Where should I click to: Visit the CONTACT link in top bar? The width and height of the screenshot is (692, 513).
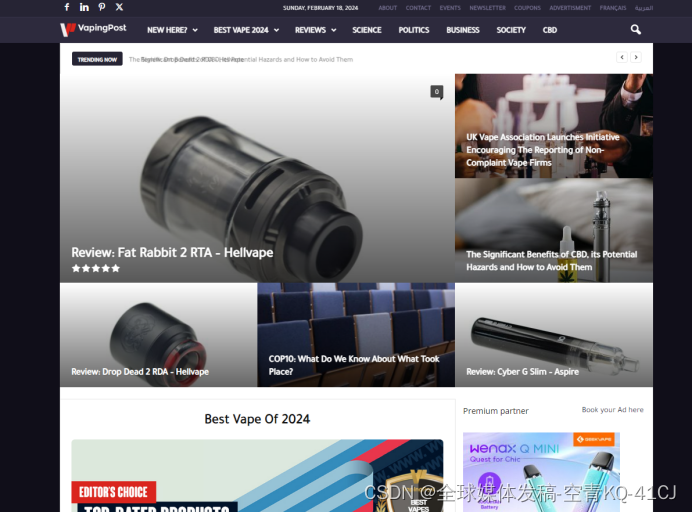tap(418, 8)
